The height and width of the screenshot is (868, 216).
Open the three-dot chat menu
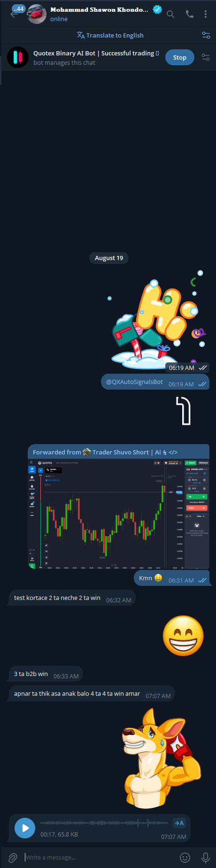pyautogui.click(x=206, y=14)
